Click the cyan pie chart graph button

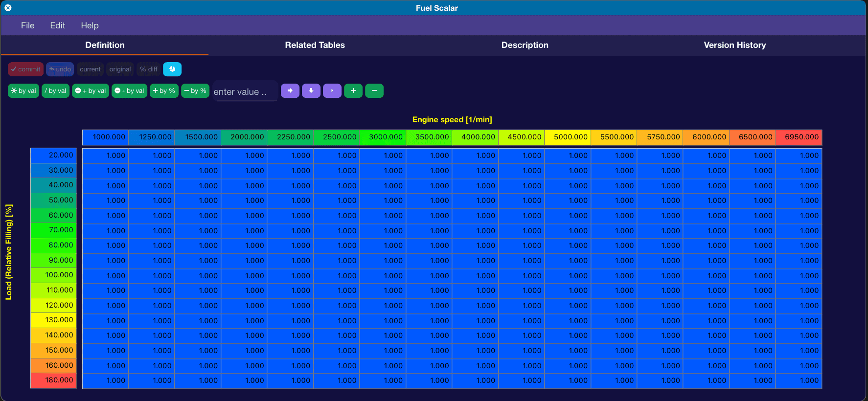[x=172, y=69]
